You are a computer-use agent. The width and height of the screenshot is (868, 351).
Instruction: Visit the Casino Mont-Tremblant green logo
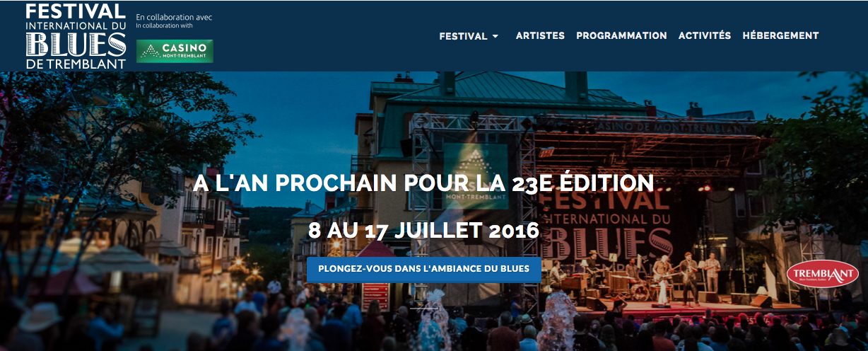click(175, 51)
